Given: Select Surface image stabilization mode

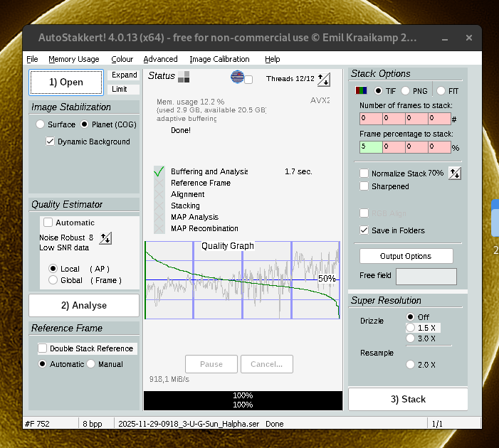Looking at the screenshot, I should pos(40,124).
